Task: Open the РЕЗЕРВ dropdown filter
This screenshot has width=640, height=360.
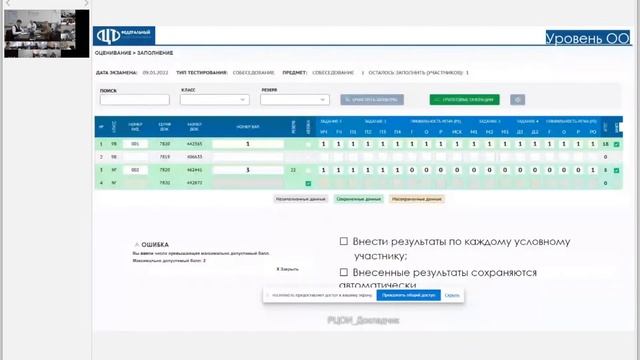Action: (x=295, y=100)
